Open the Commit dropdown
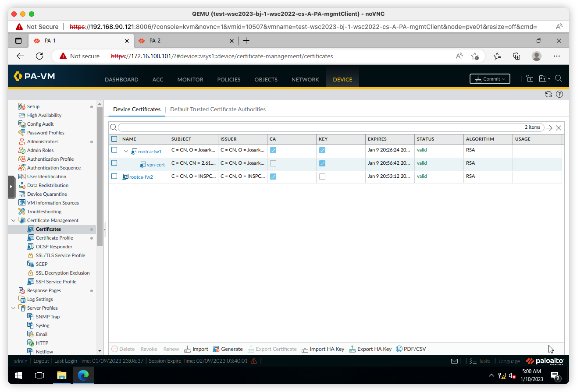Screen dimensions: 577x392 [490, 79]
